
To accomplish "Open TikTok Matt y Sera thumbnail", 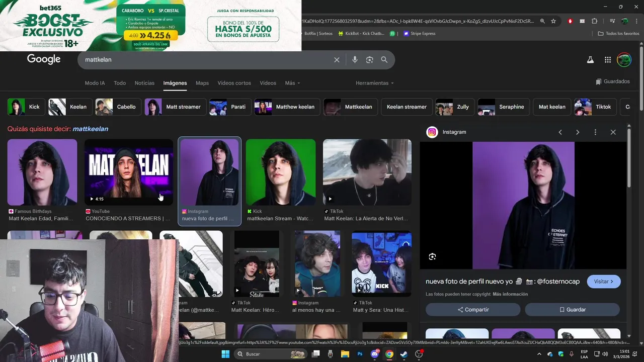I will [x=381, y=264].
